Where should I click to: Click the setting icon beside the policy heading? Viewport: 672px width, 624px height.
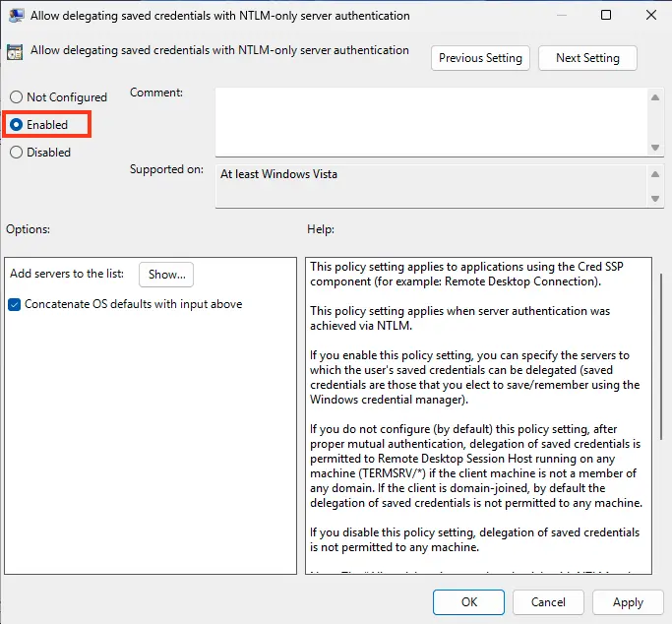pos(17,52)
